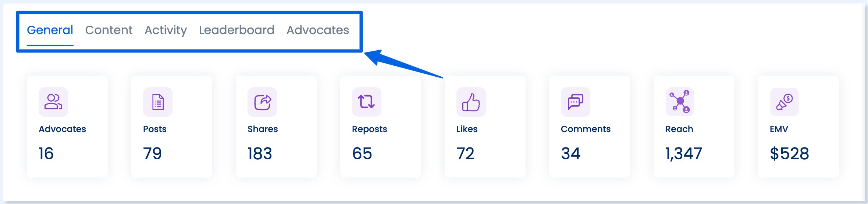Select the Activity tab
The height and width of the screenshot is (204, 868).
tap(166, 30)
